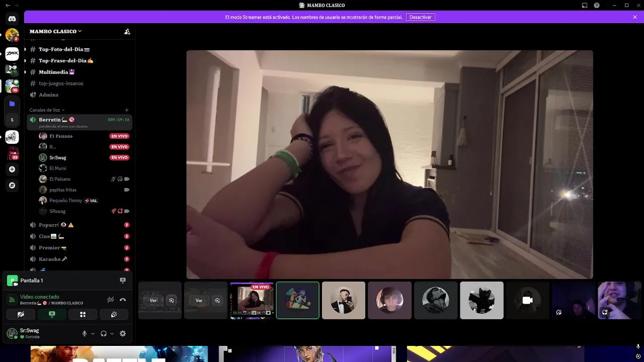Click Ver on first stream tile
Screen dimensions: 644x362
153,300
